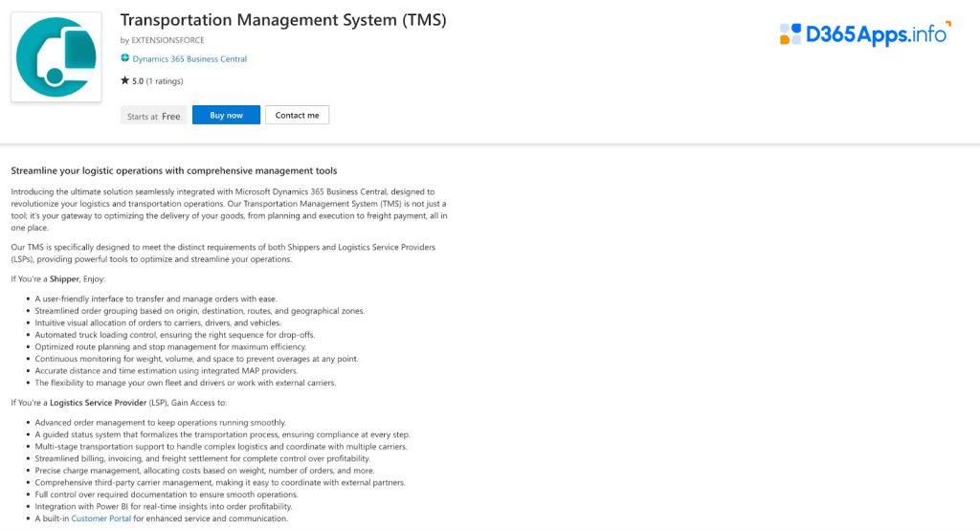Click the Transportation Management System (TMS) title
This screenshot has height=530, width=980.
(x=283, y=20)
